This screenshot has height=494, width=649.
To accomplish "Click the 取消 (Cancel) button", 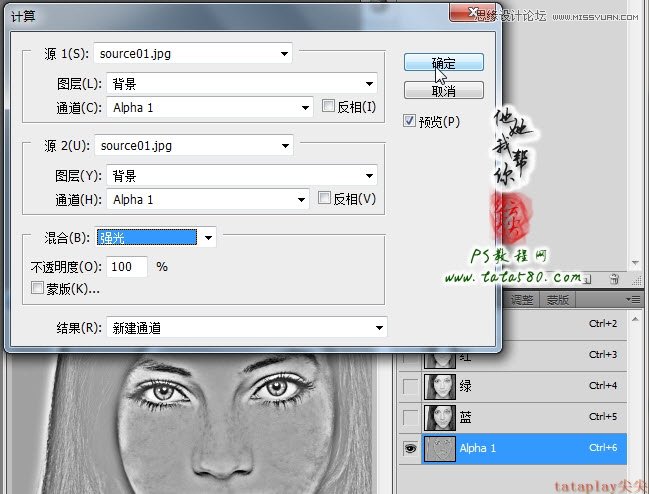I will coord(444,90).
